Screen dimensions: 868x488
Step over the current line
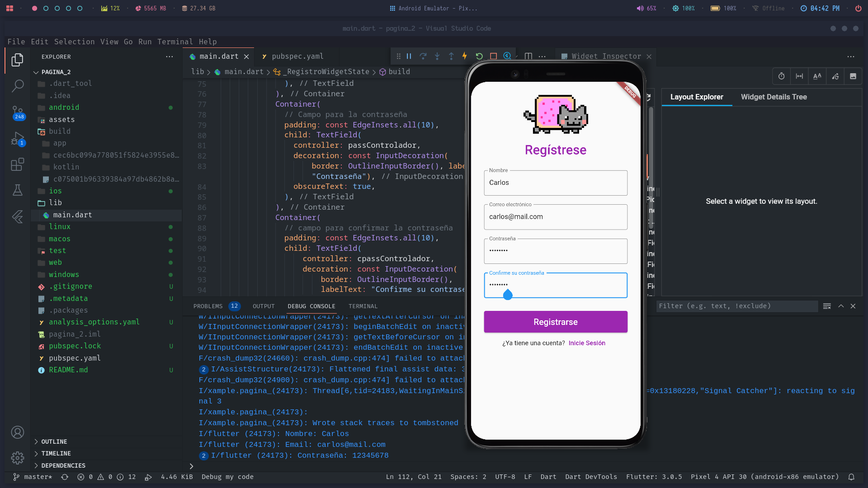click(424, 56)
